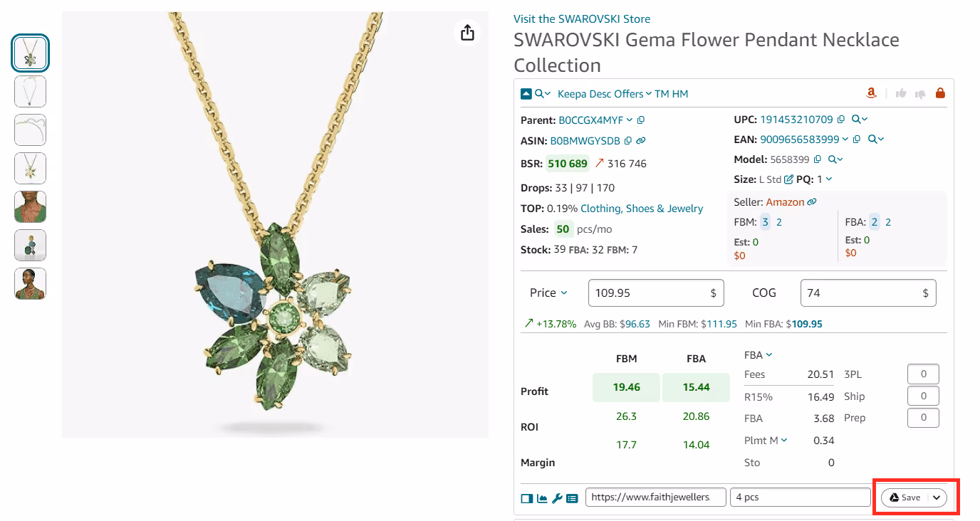Viewport: 980px width, 521px height.
Task: Click the share icon on product image
Action: pos(467,33)
